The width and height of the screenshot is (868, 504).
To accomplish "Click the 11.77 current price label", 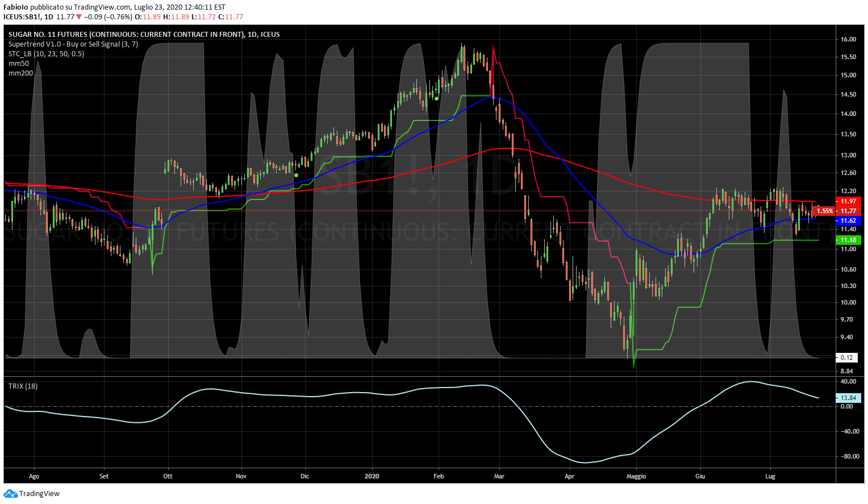I will 848,211.
